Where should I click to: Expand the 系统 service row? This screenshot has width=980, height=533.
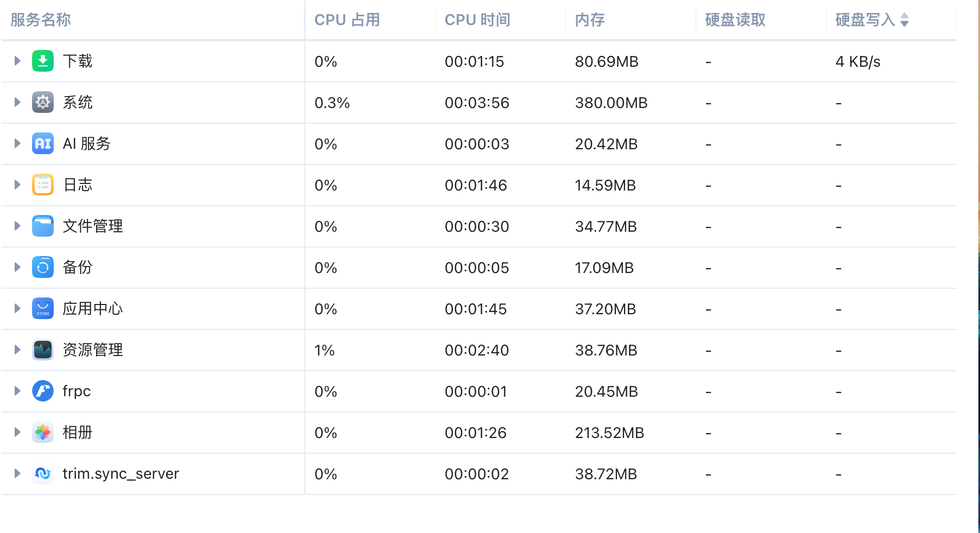17,102
